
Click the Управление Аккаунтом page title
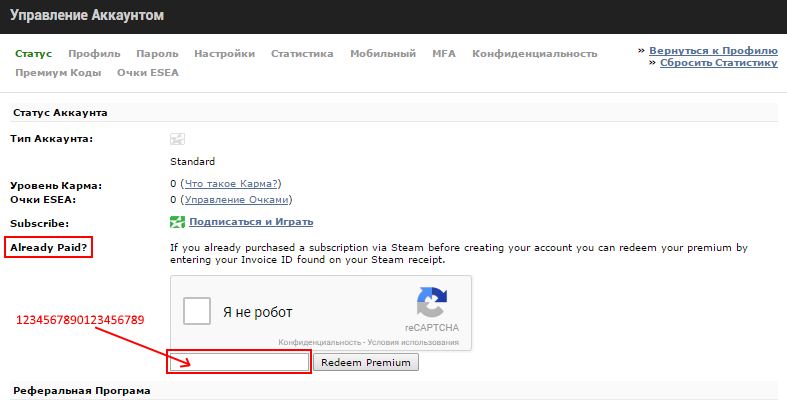click(87, 16)
